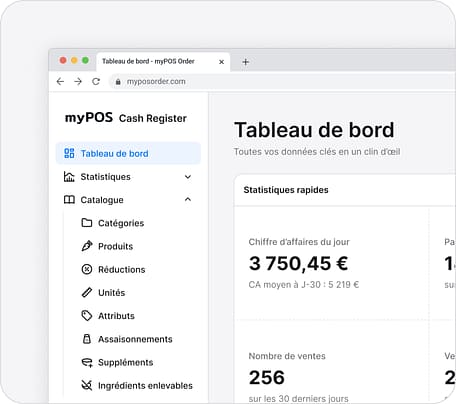Click the Tableau de bord page heading

coord(314,130)
